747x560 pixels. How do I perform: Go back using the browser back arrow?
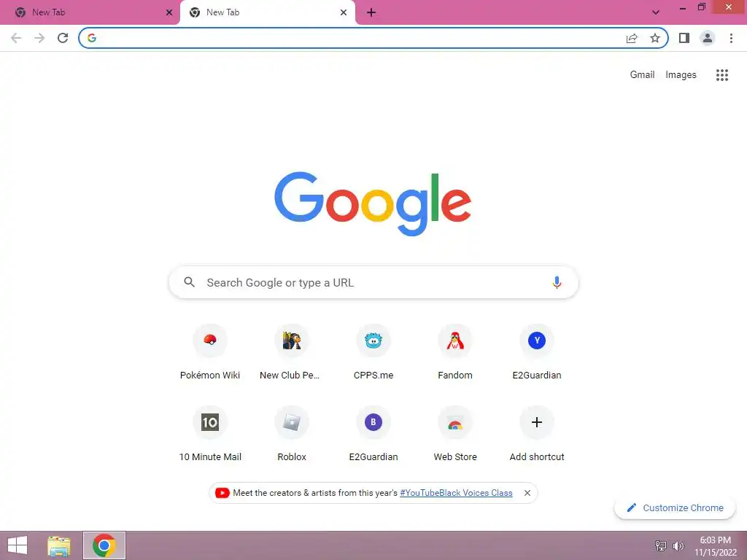[x=16, y=38]
